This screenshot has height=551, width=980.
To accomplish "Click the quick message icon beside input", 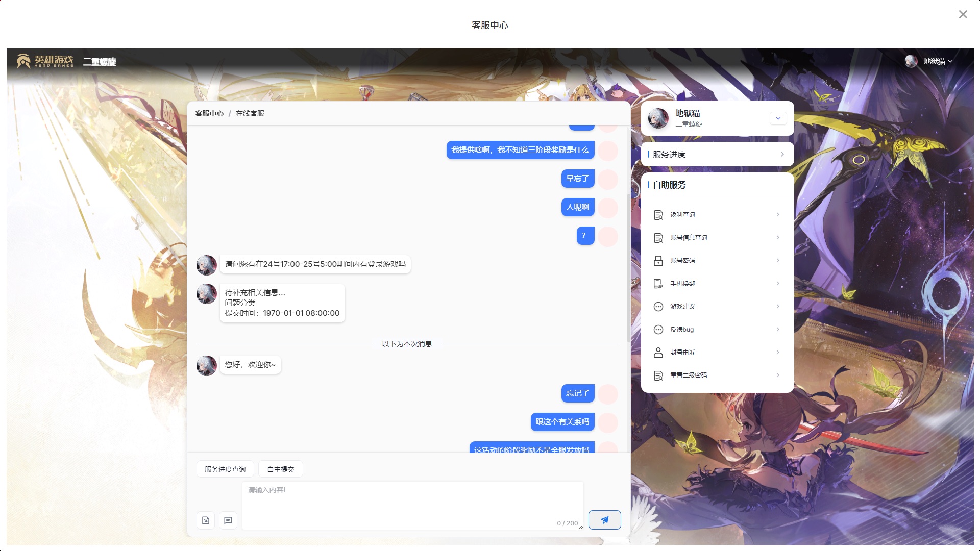I will tap(228, 520).
